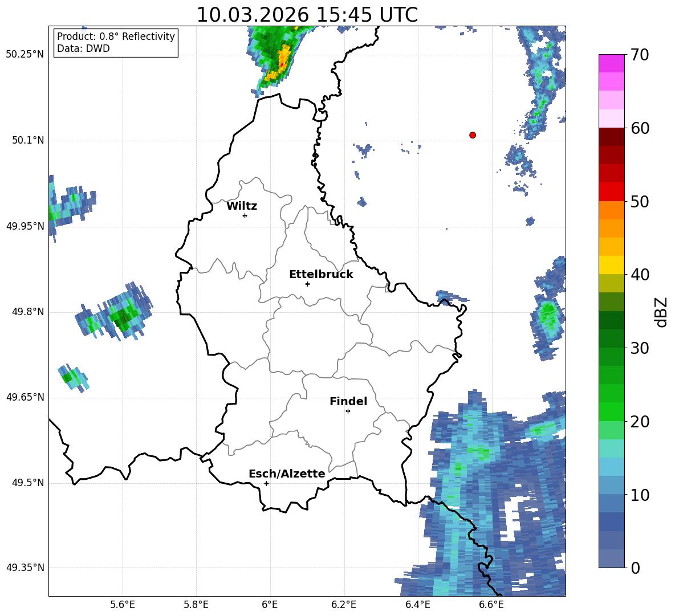Click the 5.6°E longitude label
The width and height of the screenshot is (675, 616).
122,605
